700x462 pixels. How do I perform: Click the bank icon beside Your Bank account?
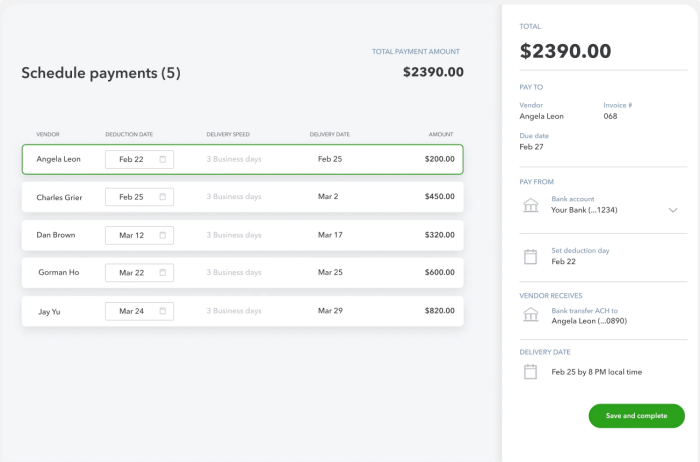click(531, 205)
